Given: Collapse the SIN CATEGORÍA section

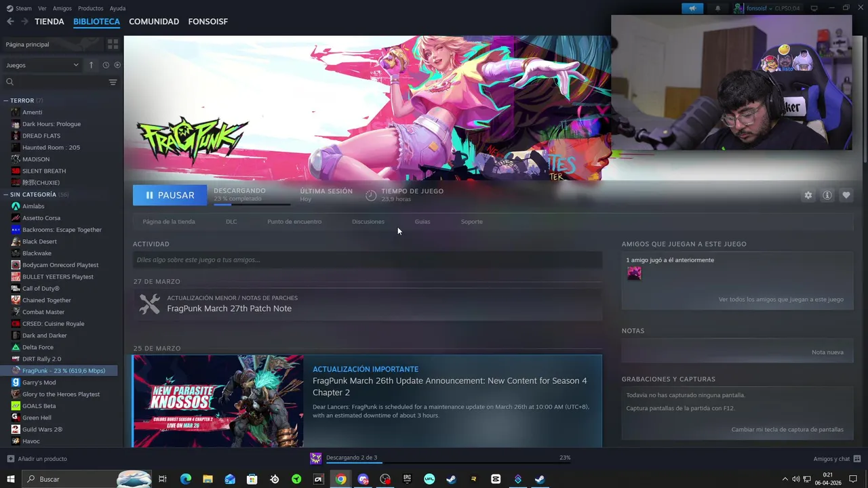Looking at the screenshot, I should tap(5, 195).
